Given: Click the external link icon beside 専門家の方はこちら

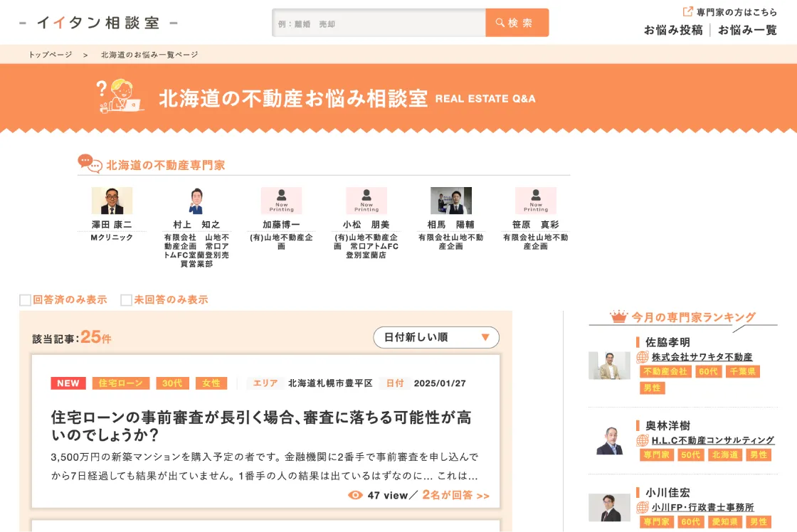Looking at the screenshot, I should (687, 11).
